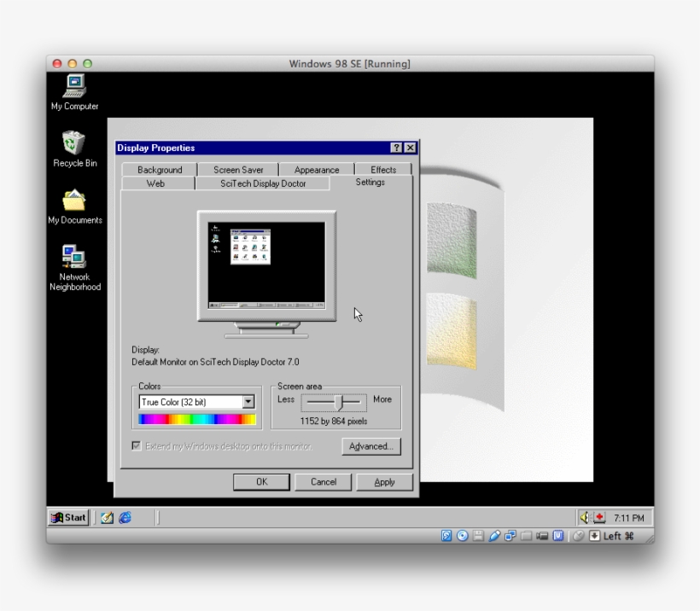Open the Colors dropdown arrow
Viewport: 700px width, 611px height.
point(248,402)
